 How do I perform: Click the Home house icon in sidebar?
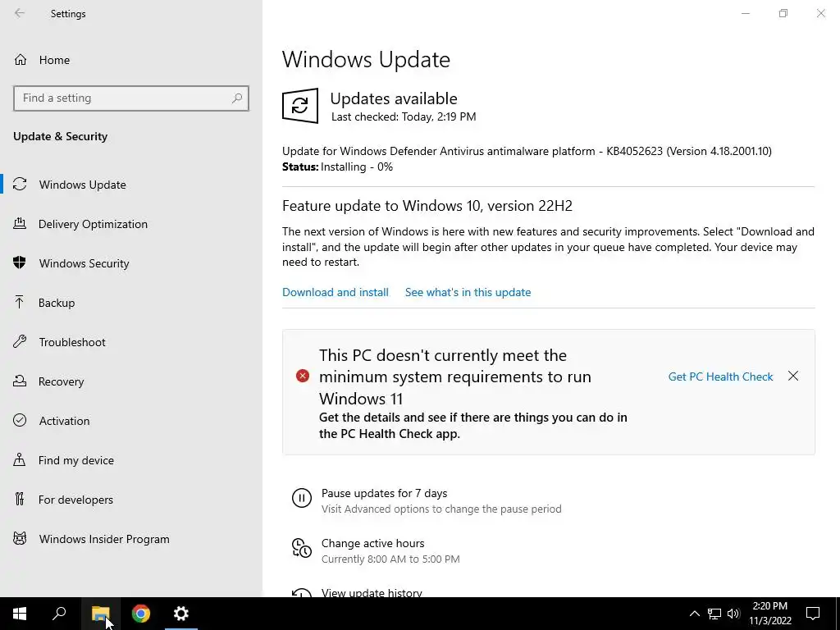coord(21,59)
